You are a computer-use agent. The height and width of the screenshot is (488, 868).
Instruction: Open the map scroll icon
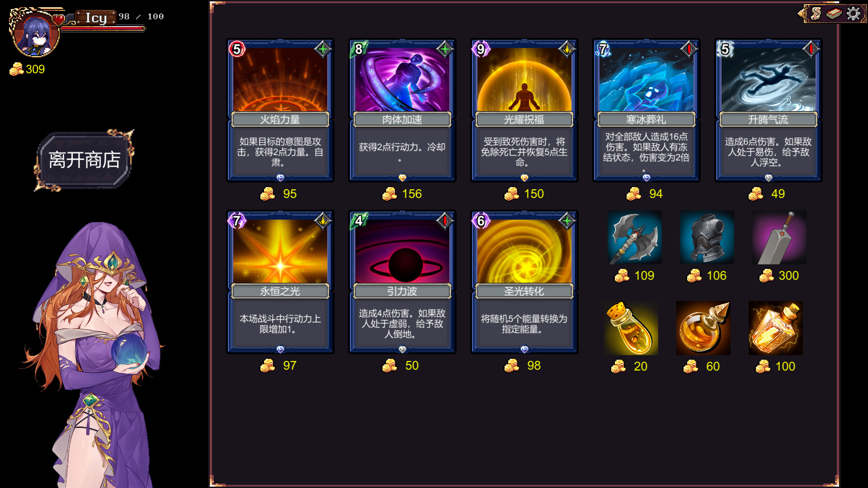(816, 14)
